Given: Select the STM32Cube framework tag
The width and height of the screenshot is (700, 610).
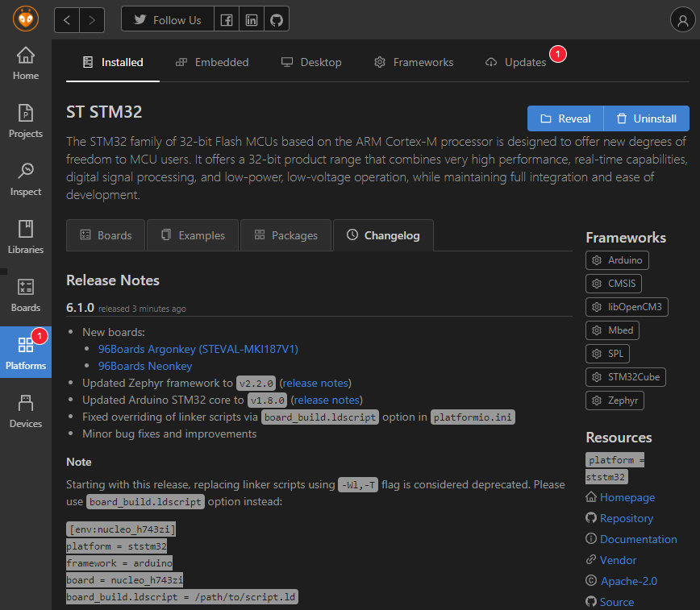Looking at the screenshot, I should [626, 377].
